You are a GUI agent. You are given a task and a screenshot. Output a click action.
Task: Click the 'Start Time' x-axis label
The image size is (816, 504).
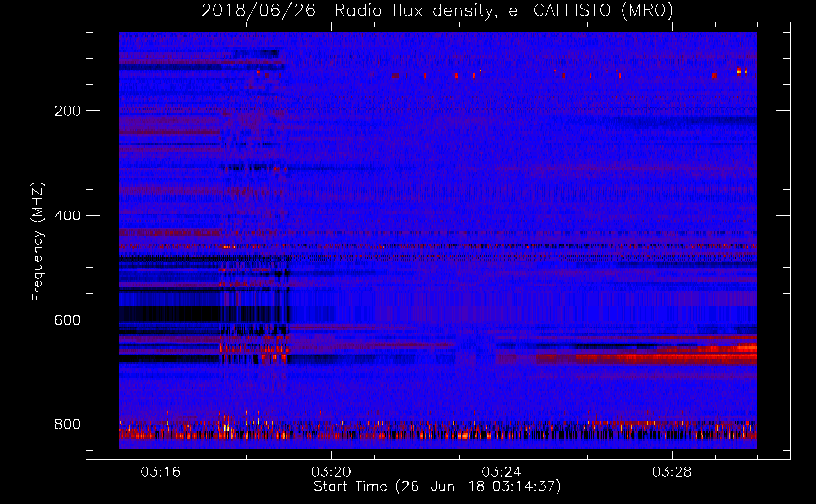click(437, 487)
